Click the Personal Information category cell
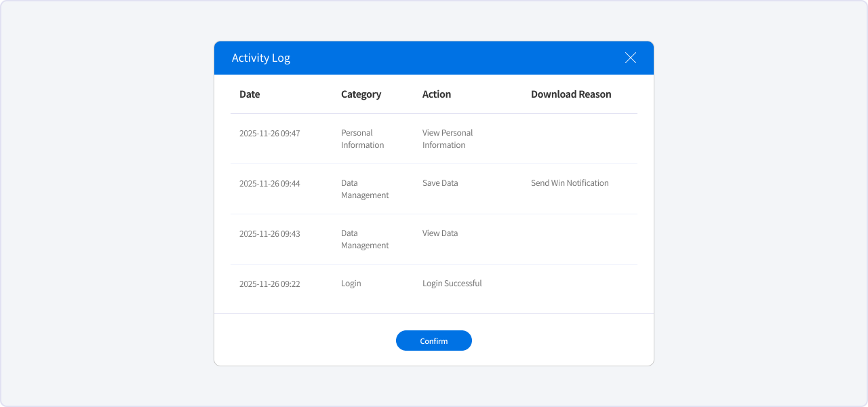 coord(362,139)
